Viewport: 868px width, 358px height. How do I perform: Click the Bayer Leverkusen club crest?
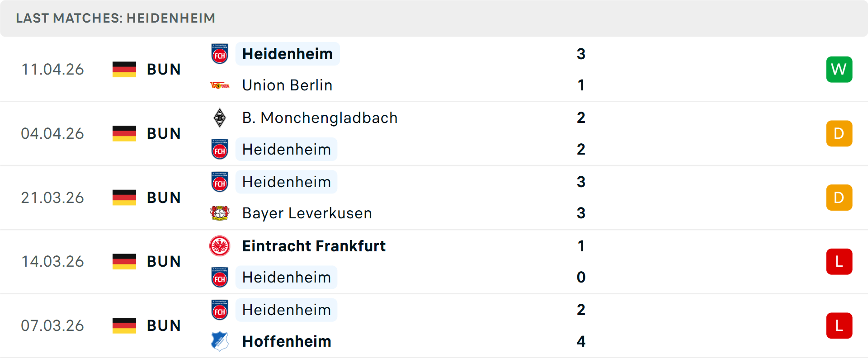[220, 213]
